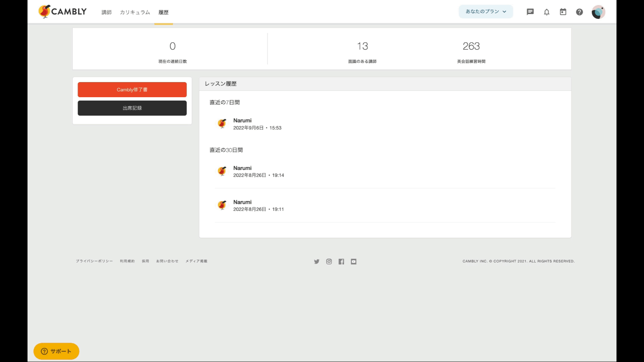
Task: Click tutor avatar for the 19:14 lesson
Action: [222, 171]
